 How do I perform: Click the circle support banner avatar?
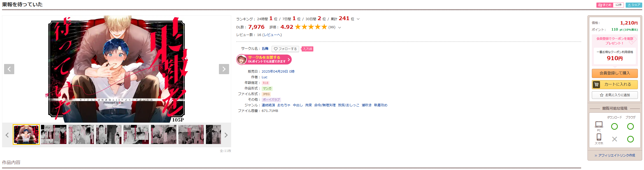click(242, 60)
